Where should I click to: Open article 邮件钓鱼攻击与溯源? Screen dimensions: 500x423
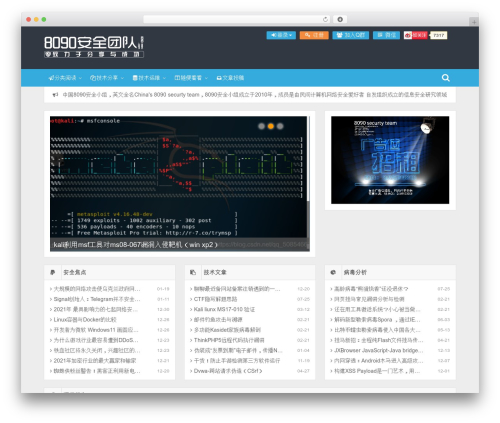click(218, 319)
